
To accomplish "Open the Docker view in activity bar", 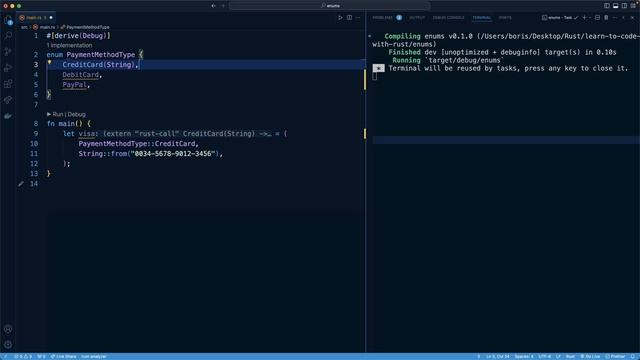I will (8, 116).
